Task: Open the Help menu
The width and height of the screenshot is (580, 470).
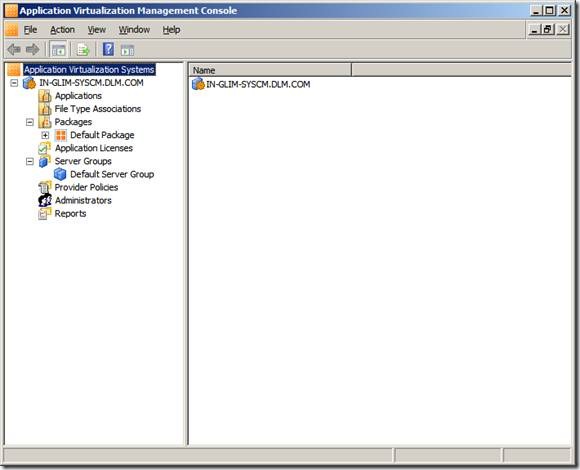Action: 171,30
